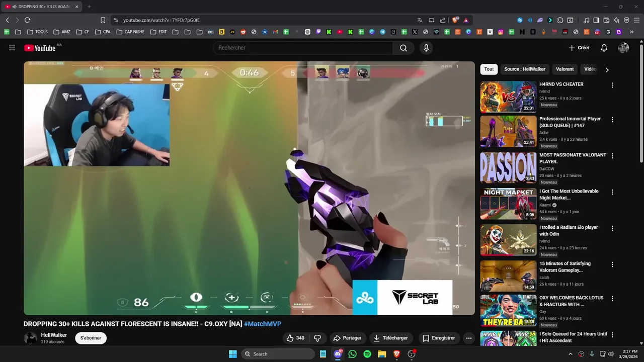Select the Valorant filter chip
The height and width of the screenshot is (362, 644).
(565, 69)
